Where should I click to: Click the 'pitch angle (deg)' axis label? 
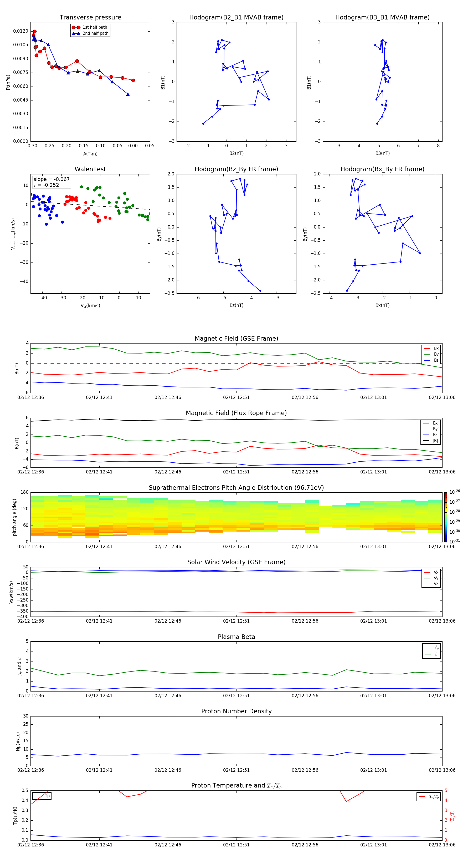point(14,517)
